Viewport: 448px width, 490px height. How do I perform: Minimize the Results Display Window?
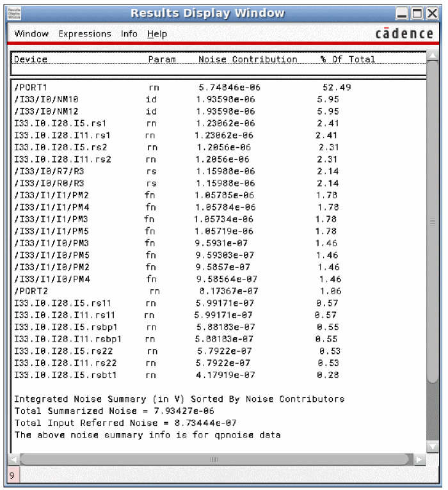(x=402, y=13)
